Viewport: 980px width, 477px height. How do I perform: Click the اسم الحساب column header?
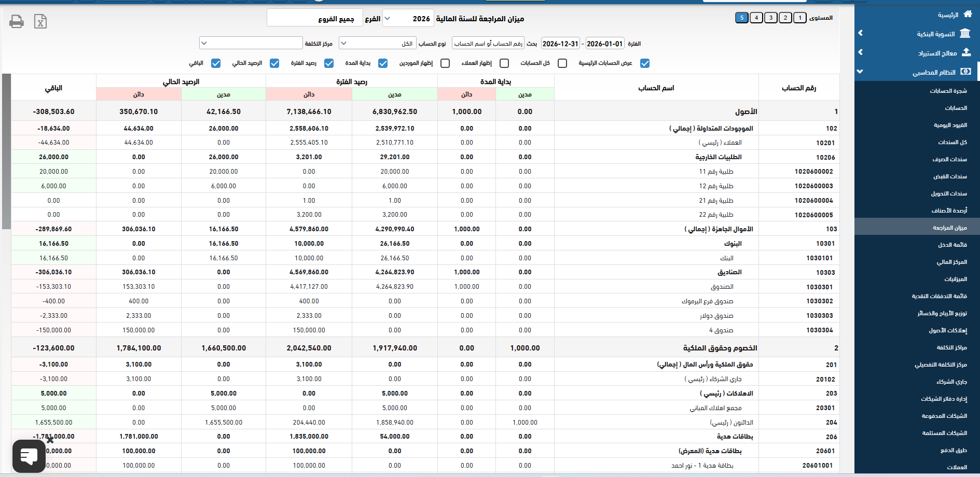click(x=656, y=88)
